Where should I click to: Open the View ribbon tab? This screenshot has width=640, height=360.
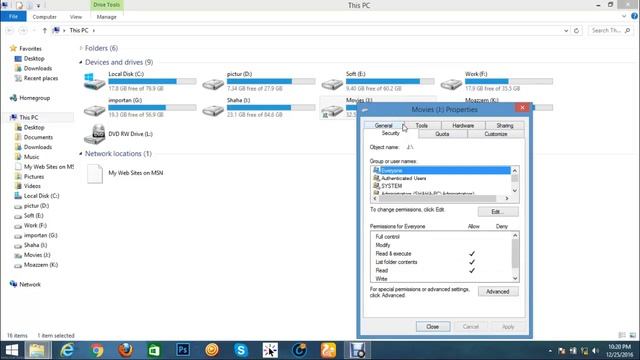[x=76, y=17]
